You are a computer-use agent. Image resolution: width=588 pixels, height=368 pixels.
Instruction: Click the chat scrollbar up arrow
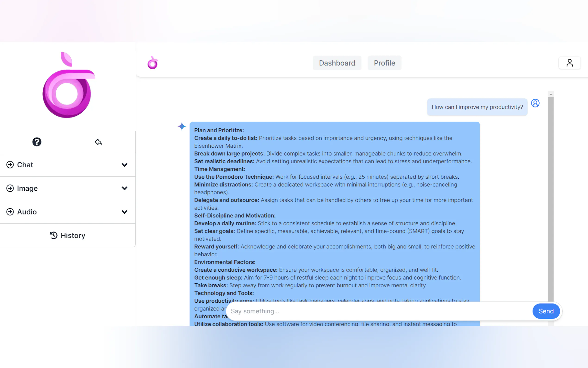[x=551, y=94]
